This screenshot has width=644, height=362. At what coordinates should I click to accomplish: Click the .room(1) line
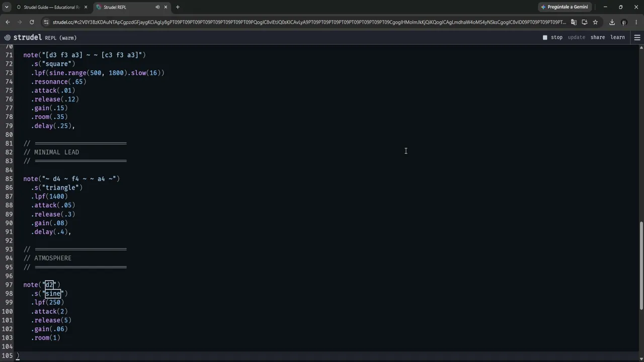[x=45, y=338]
